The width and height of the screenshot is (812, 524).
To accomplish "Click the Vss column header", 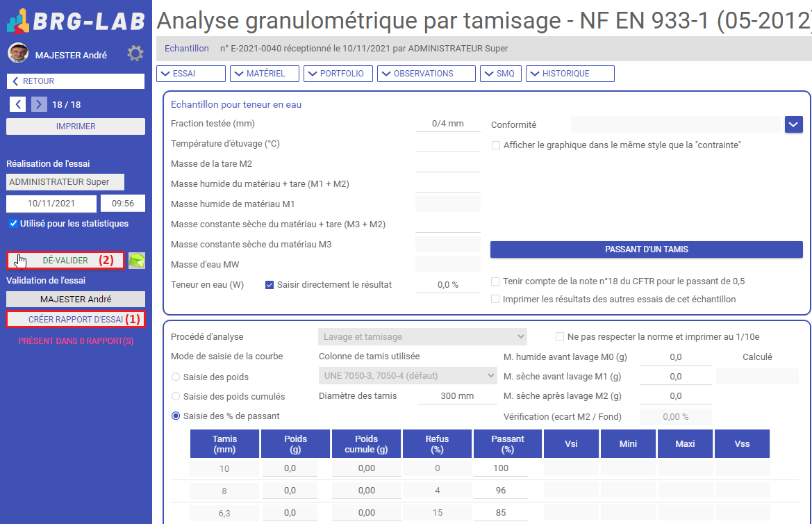I will coord(742,444).
